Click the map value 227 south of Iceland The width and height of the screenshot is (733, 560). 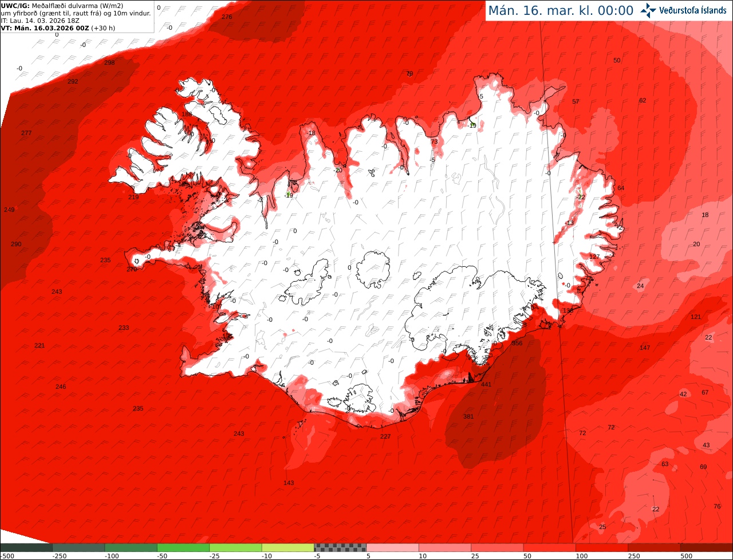pyautogui.click(x=385, y=436)
